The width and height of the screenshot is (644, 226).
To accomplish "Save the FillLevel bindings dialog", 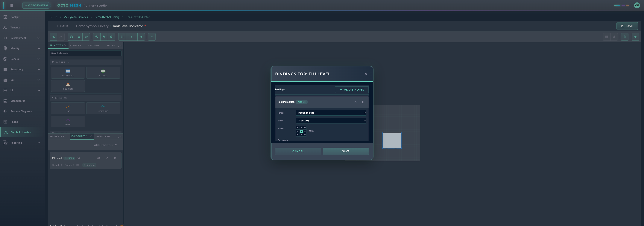I will click(x=346, y=151).
